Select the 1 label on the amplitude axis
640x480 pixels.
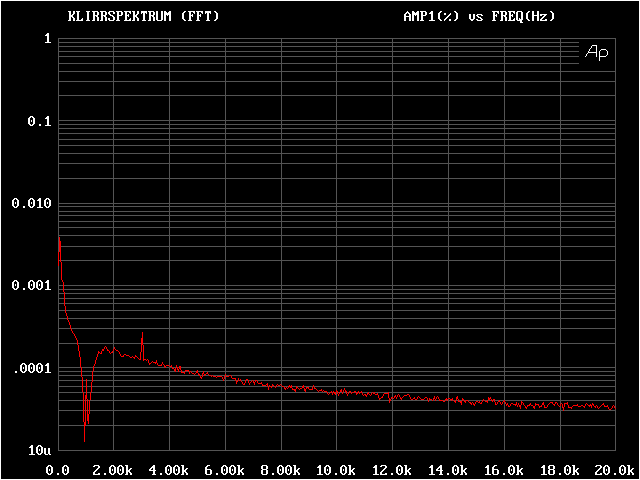(x=47, y=39)
